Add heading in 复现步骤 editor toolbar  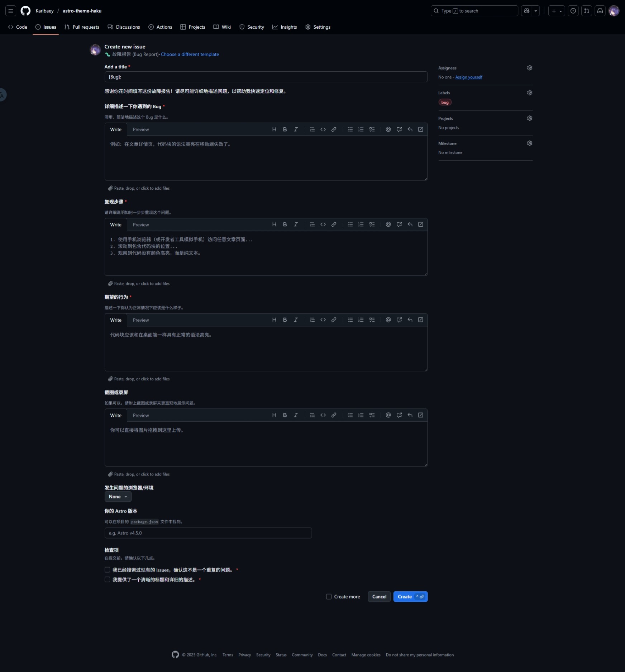274,224
